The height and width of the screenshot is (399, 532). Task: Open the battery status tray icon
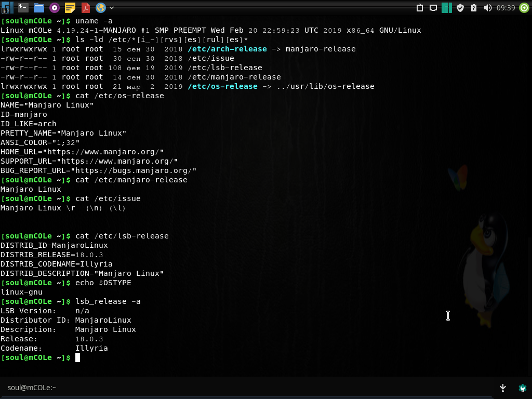(474, 8)
